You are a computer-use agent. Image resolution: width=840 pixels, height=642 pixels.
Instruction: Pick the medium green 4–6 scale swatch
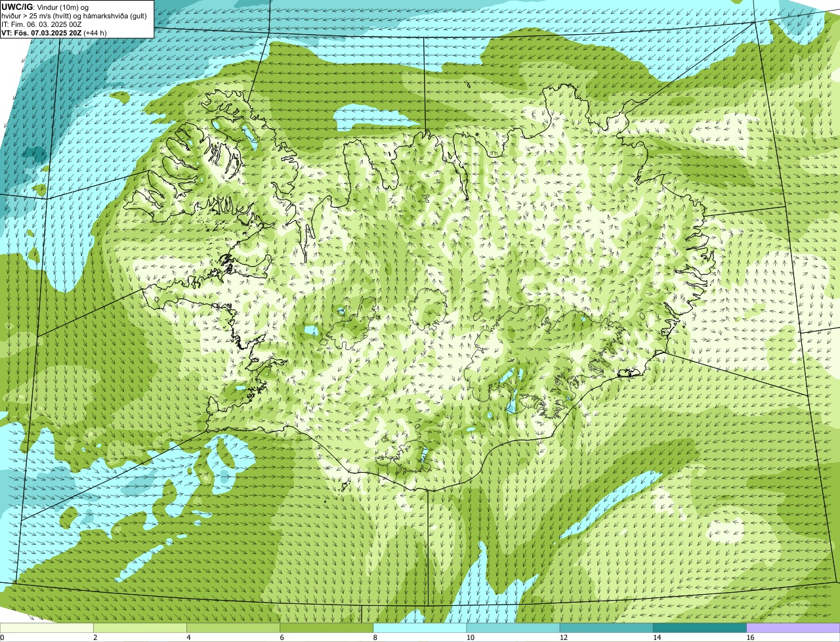233,628
